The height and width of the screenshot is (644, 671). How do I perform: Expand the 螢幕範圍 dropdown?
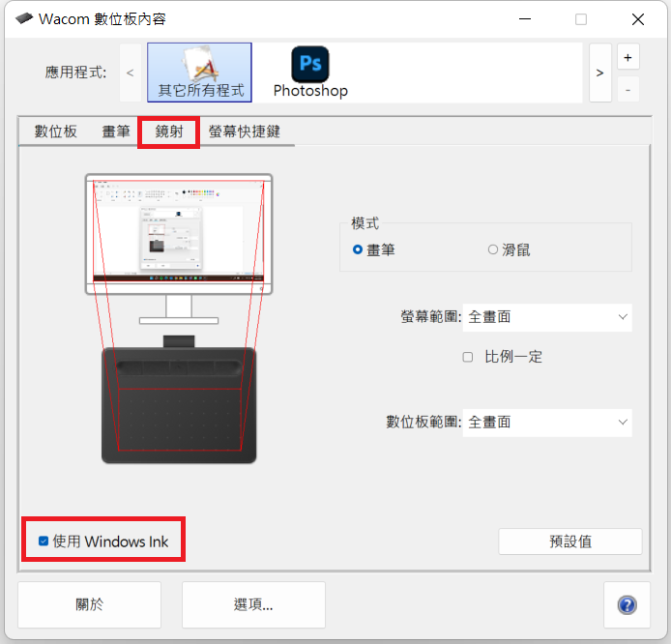coord(547,317)
